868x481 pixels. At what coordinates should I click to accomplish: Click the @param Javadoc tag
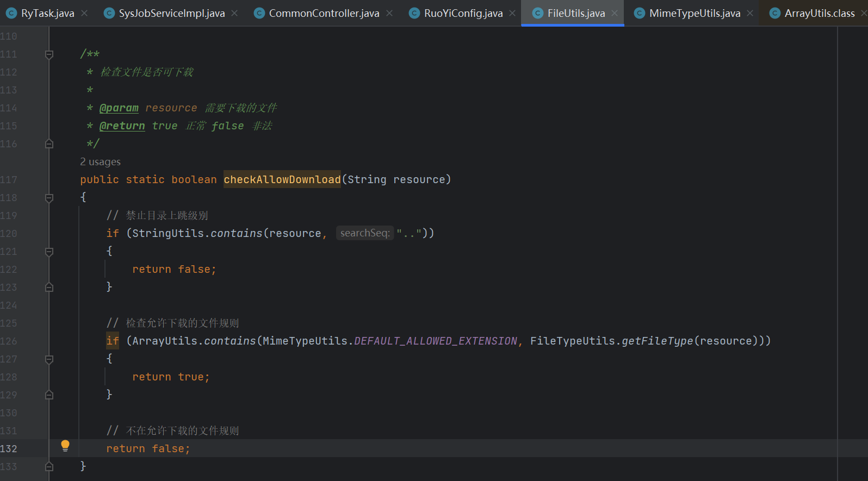(119, 108)
